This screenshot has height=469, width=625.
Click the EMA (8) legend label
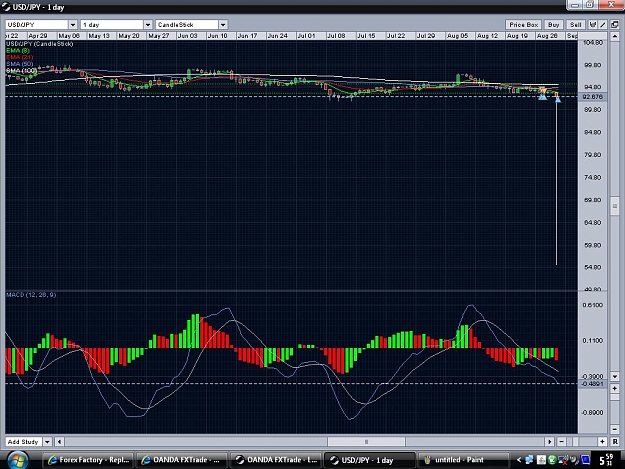18,51
